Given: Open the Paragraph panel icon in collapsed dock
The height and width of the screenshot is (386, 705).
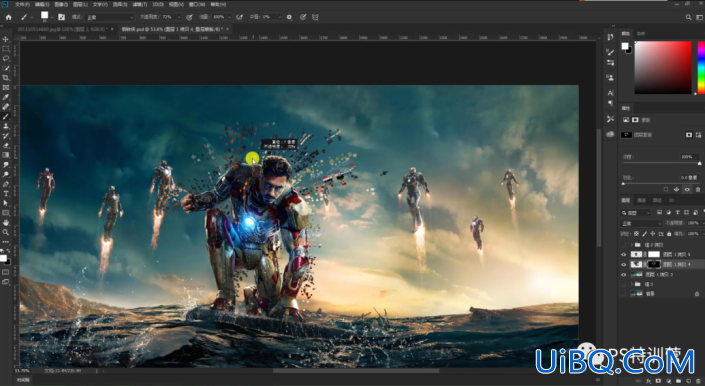Looking at the screenshot, I should pyautogui.click(x=610, y=103).
